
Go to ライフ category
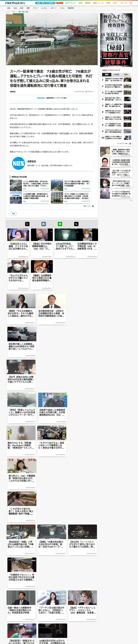pyautogui.click(x=35, y=8)
